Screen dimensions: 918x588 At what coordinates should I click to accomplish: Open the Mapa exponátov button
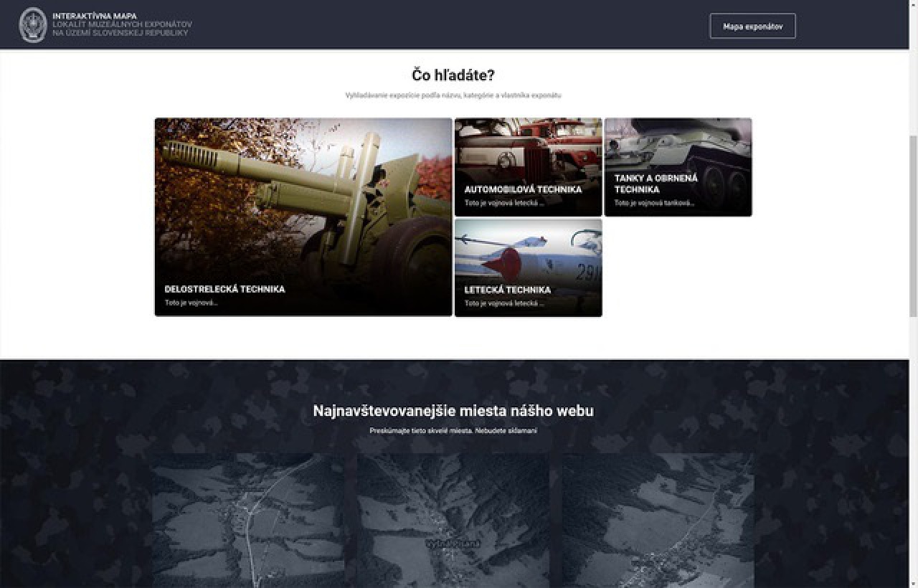752,27
